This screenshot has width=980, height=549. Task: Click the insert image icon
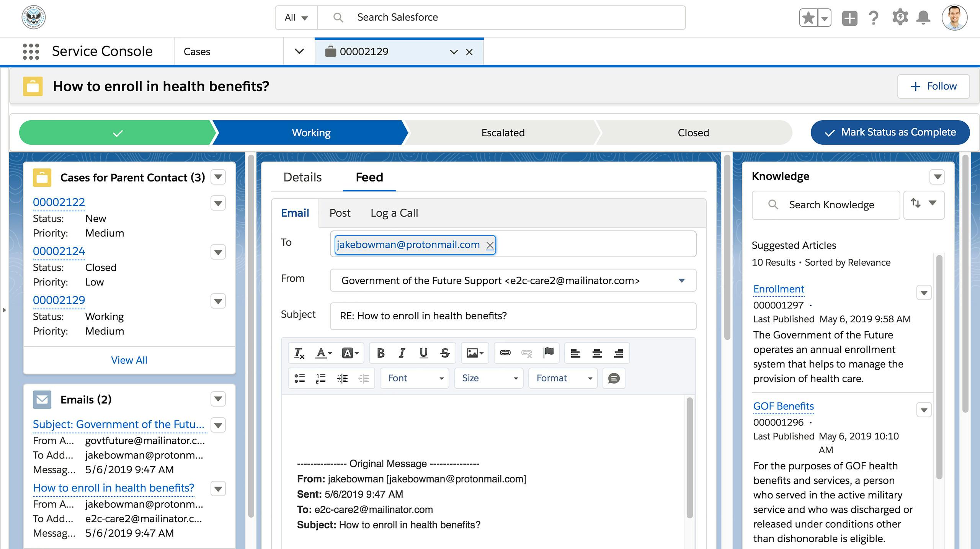tap(475, 353)
